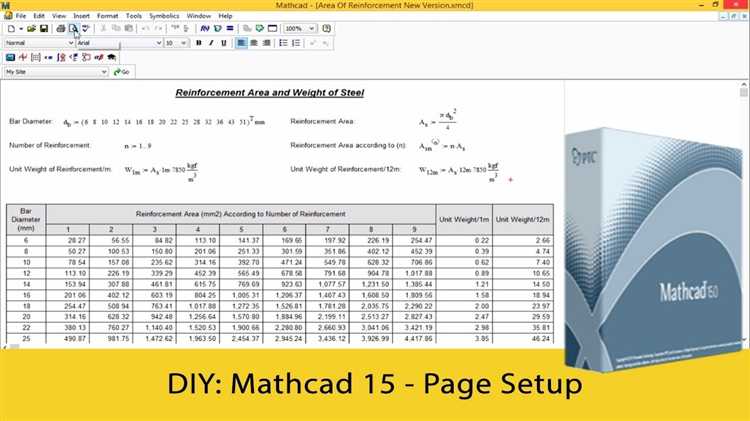Expand the Normal style dropdown
The width and height of the screenshot is (750, 421).
(70, 43)
